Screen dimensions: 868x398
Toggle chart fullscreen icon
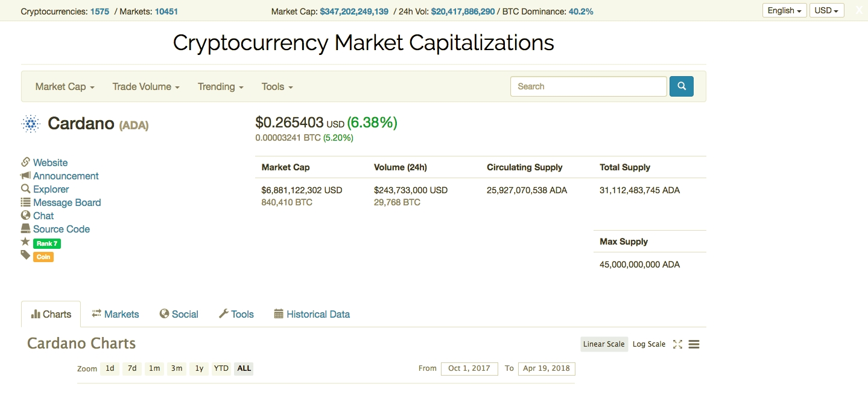coord(677,344)
